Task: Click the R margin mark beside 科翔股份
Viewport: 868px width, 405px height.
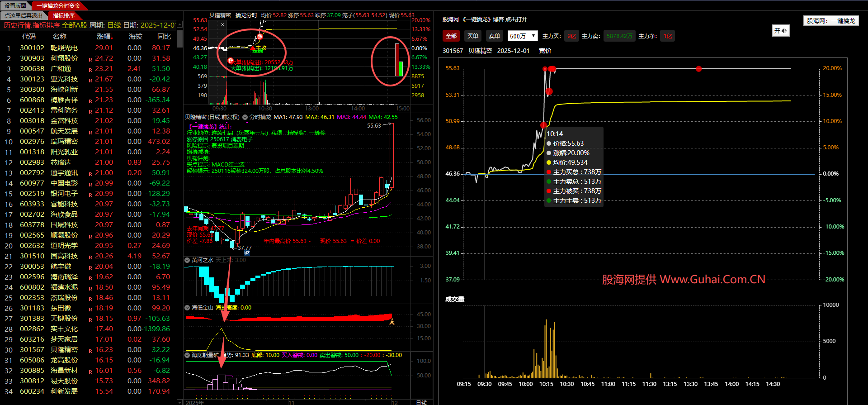Action: click(90, 59)
